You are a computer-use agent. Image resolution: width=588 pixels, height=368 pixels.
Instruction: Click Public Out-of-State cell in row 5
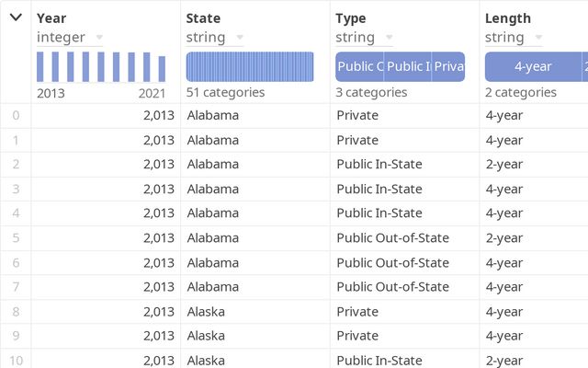pos(392,238)
